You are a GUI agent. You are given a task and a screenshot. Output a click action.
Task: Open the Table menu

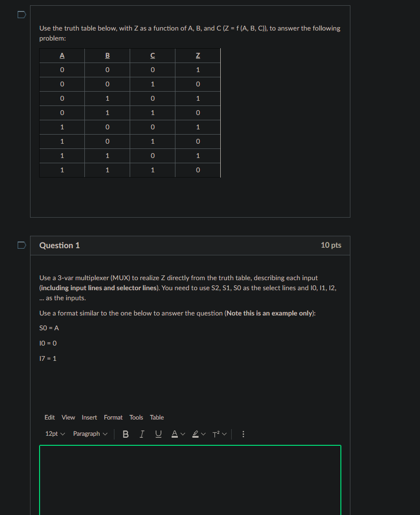pos(157,417)
